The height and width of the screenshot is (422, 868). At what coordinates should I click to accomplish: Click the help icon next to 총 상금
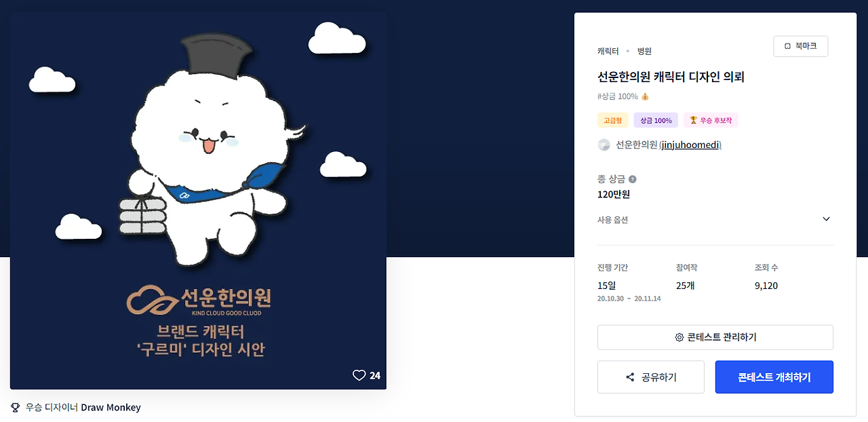[633, 179]
